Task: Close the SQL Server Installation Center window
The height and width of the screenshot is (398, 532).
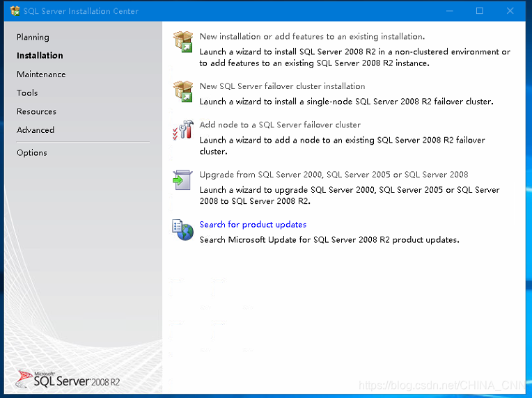Action: [510, 11]
